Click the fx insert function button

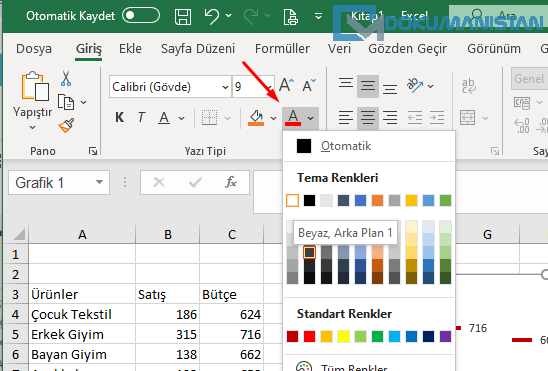(x=231, y=182)
